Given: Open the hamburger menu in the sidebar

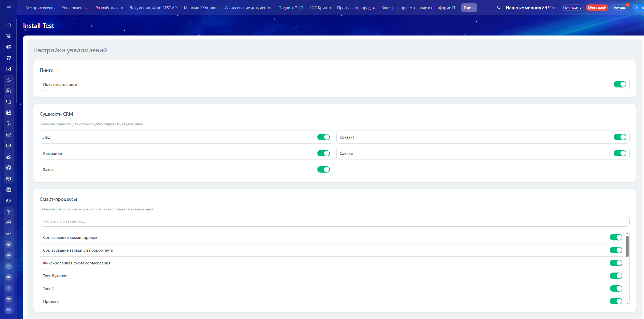Looking at the screenshot, I should coord(9,8).
